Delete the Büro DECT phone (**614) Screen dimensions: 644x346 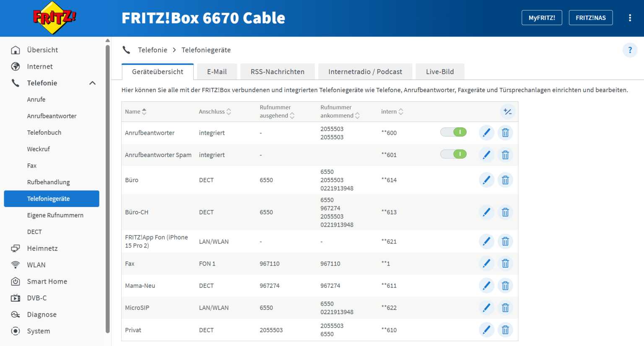tap(505, 180)
